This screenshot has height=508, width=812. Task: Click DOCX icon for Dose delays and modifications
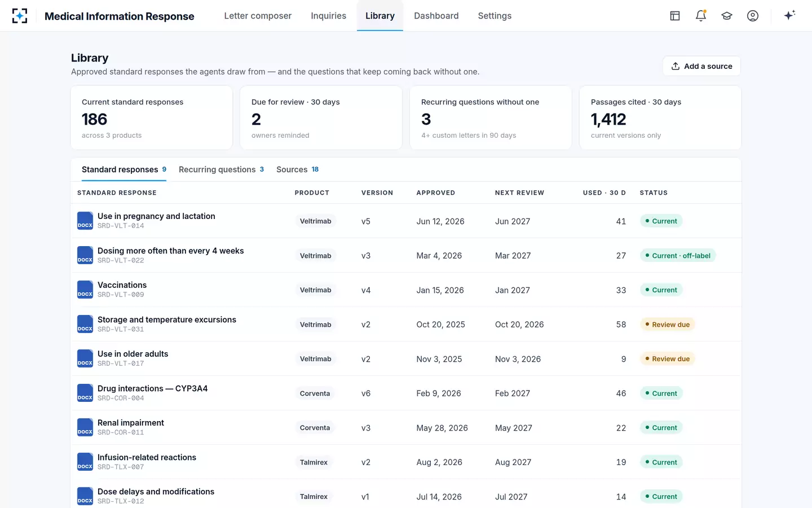[x=85, y=496]
